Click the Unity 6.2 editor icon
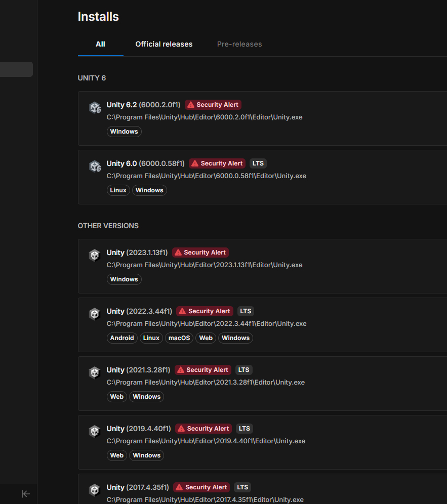 point(95,107)
